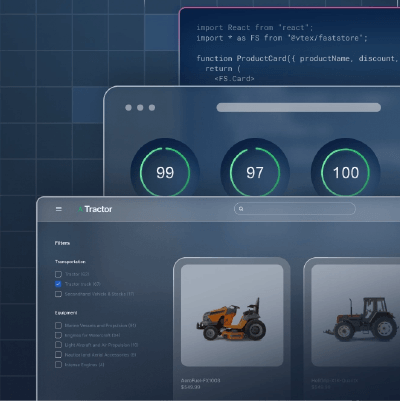Click the magnifier icon in search bar

[x=241, y=209]
